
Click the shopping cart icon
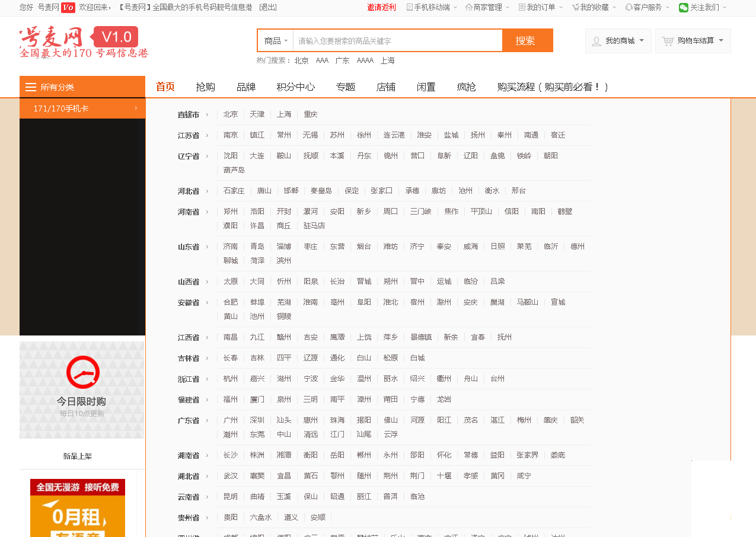click(668, 41)
